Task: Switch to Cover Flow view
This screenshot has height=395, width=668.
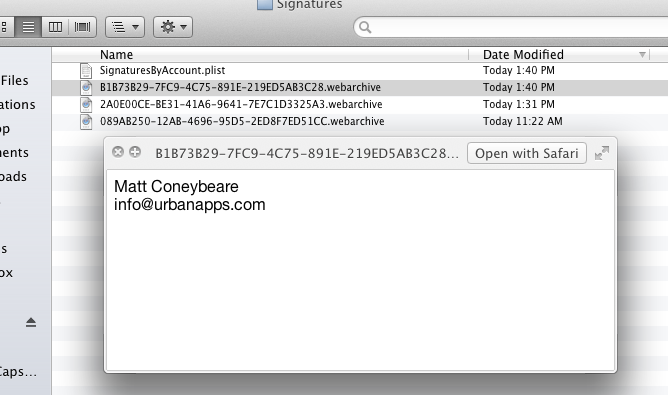Action: tap(82, 27)
